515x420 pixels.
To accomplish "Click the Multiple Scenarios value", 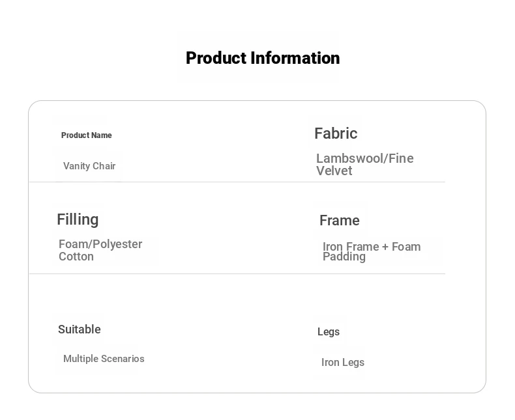I will (x=104, y=359).
